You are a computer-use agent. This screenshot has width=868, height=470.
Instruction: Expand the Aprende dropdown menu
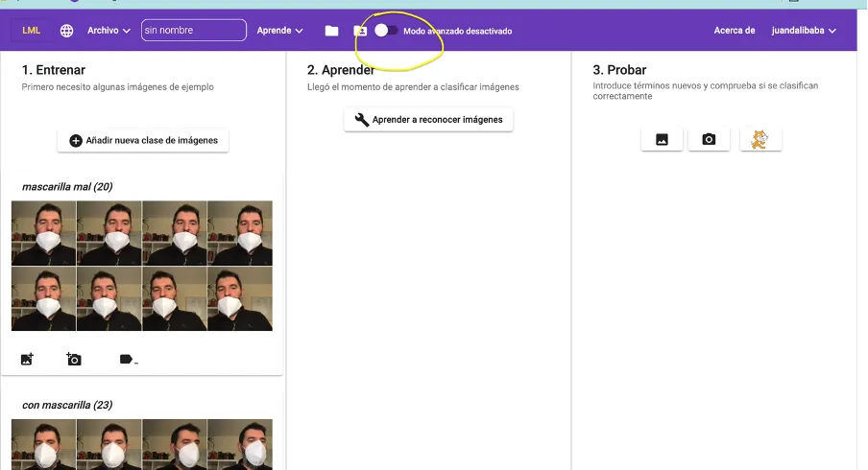click(279, 31)
